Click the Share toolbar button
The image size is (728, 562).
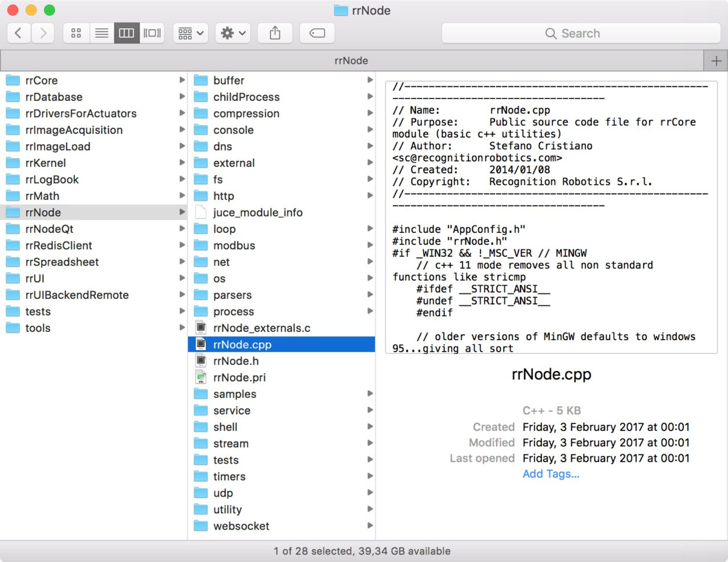pyautogui.click(x=275, y=33)
